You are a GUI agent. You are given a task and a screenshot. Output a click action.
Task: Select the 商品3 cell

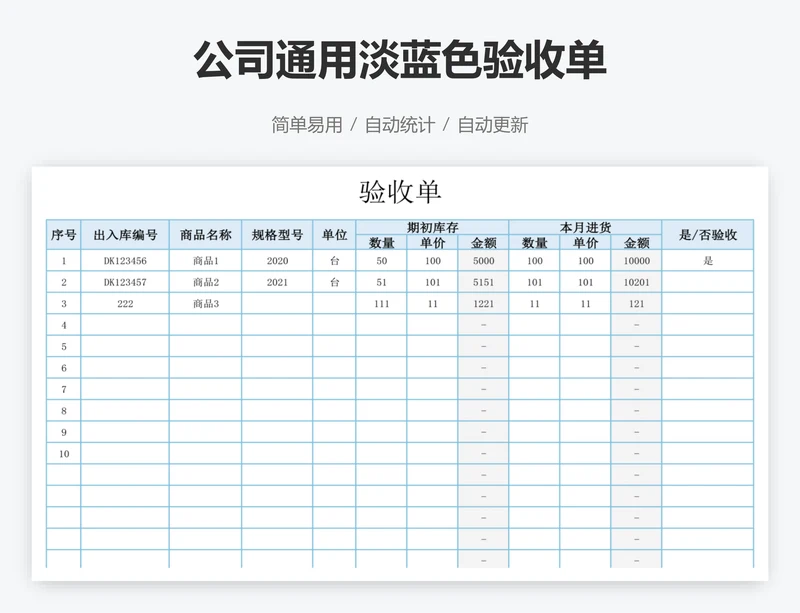[206, 304]
